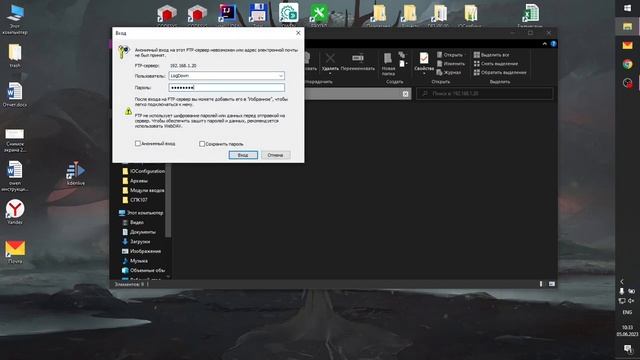Open Этот компьютер desktop icon
Viewport: 640px width, 360px height.
coord(15,19)
